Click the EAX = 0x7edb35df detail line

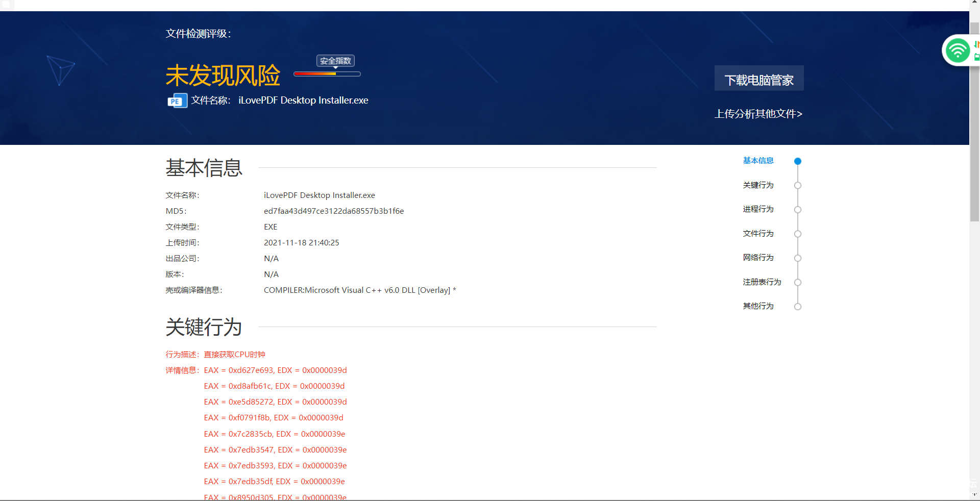pyautogui.click(x=275, y=482)
